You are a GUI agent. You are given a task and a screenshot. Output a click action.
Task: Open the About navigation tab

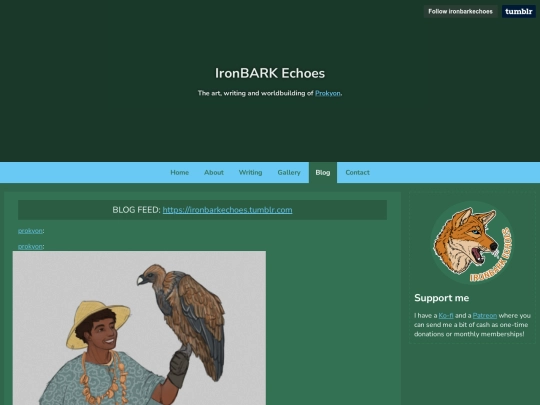(x=214, y=173)
